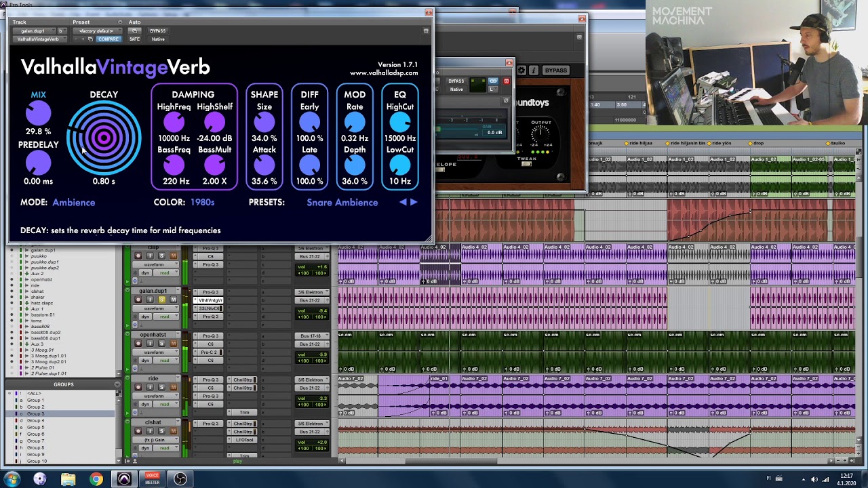
Task: Toggle Mute on clshat track
Action: point(173,431)
